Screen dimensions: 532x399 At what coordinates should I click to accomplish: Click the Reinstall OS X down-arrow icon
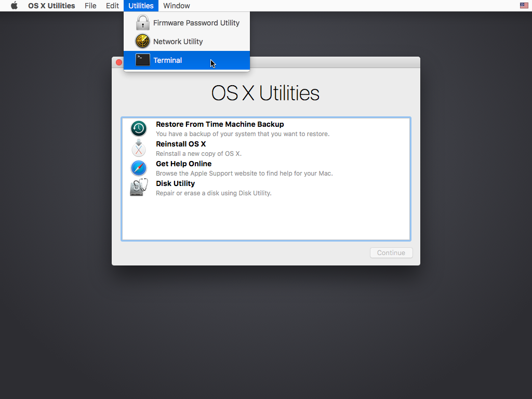[138, 148]
